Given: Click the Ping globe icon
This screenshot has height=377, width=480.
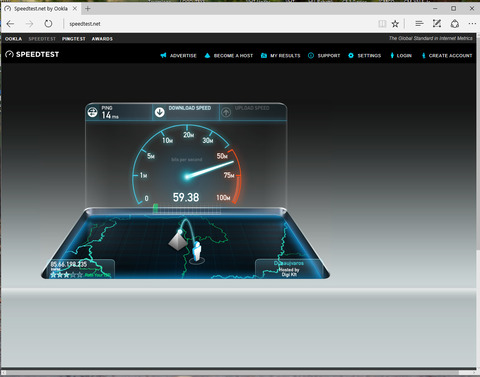Looking at the screenshot, I should click(92, 112).
